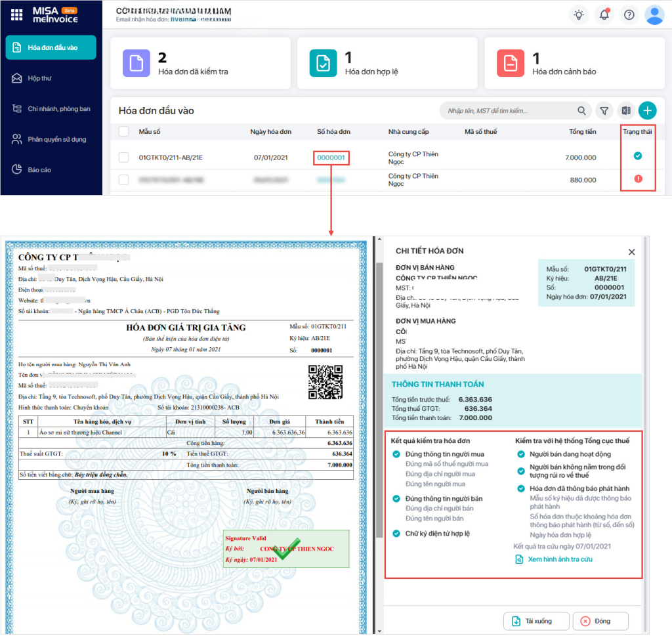Open the filter funnel button

(604, 110)
